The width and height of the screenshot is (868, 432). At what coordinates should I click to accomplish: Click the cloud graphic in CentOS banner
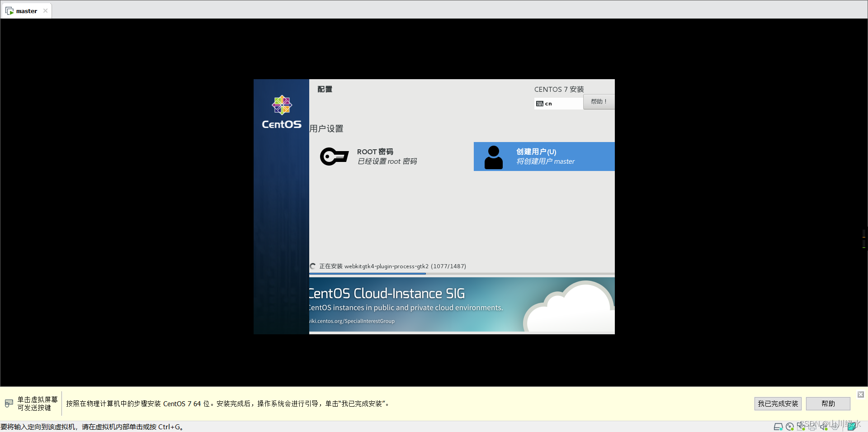pyautogui.click(x=569, y=306)
